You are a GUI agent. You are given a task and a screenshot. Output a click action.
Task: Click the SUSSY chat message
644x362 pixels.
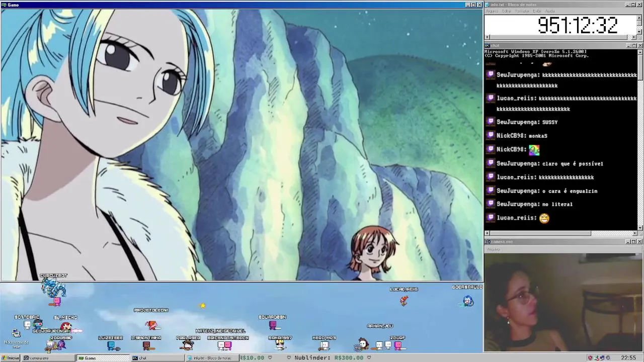tap(550, 122)
